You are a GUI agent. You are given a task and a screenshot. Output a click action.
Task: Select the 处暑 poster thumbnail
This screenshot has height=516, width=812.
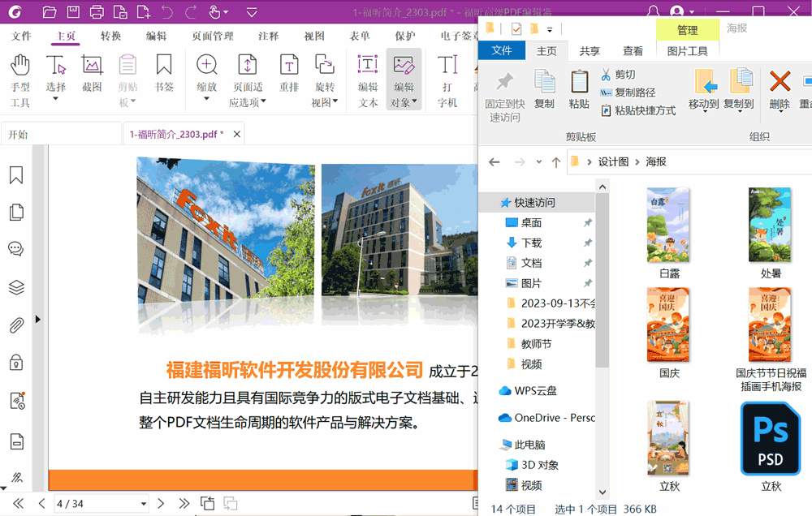tap(770, 225)
